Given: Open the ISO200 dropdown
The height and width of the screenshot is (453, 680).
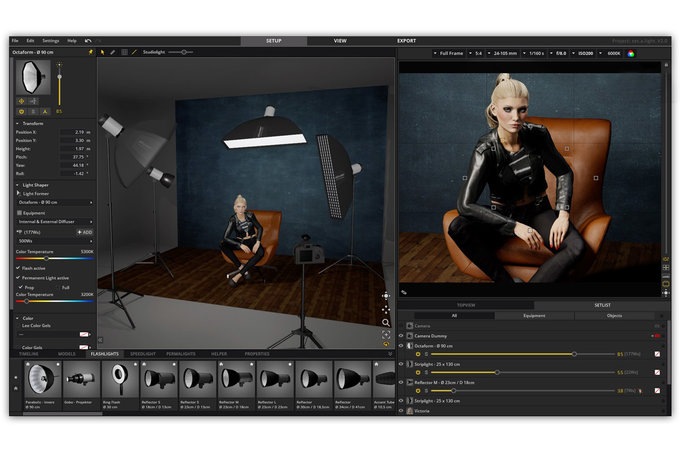Looking at the screenshot, I should (x=582, y=53).
